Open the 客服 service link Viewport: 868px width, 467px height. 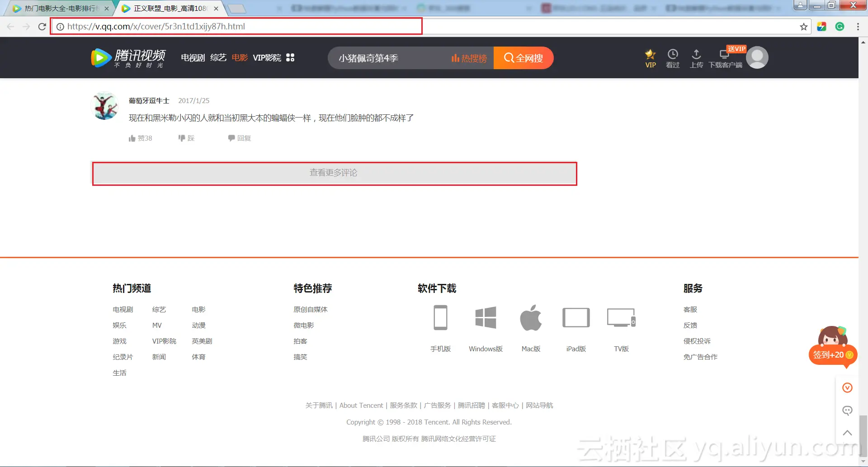click(690, 310)
